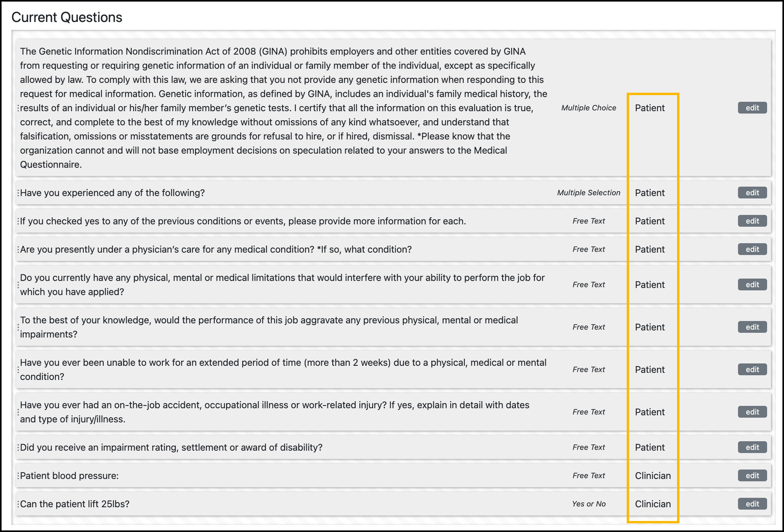Edit the unable-to-work extended period question

[x=752, y=369]
